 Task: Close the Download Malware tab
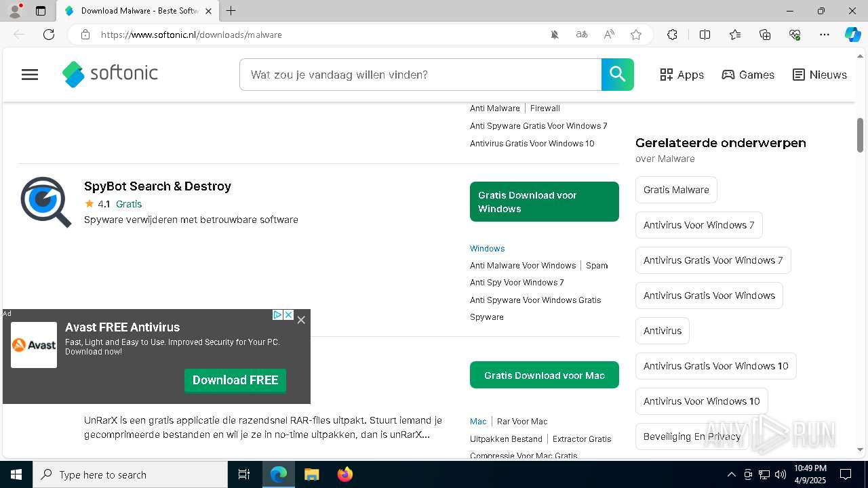pos(209,11)
